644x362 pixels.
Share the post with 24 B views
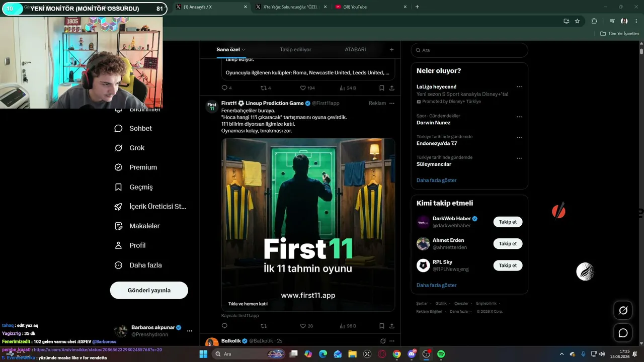coord(392,88)
